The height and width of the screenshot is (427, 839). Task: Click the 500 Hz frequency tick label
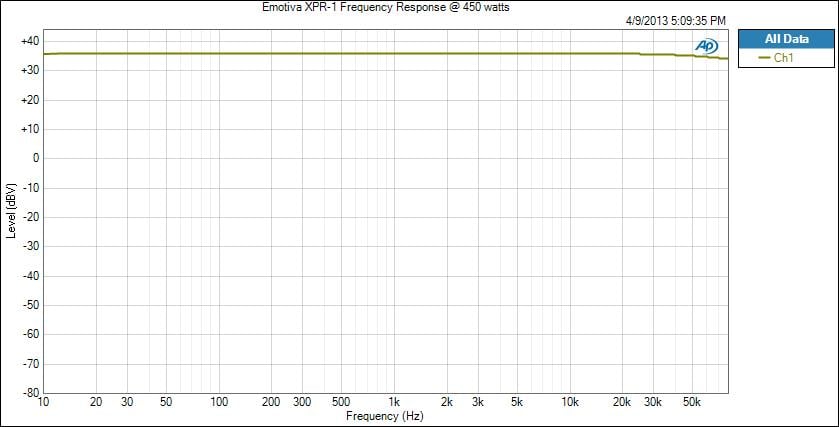(x=341, y=402)
